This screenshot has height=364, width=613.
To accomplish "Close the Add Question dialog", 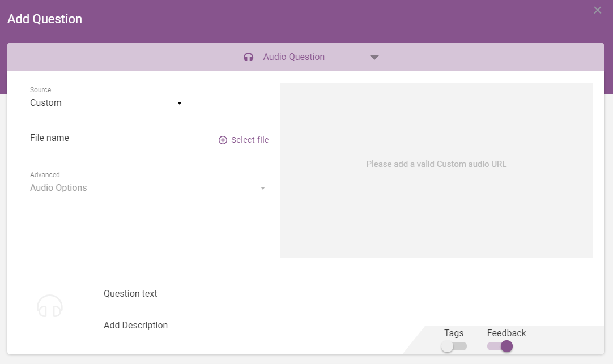I will tap(597, 10).
